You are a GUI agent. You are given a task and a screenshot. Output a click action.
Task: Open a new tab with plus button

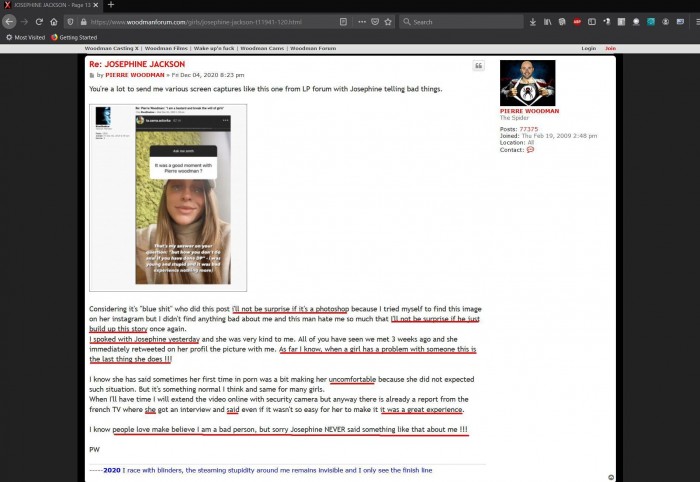pyautogui.click(x=110, y=5)
